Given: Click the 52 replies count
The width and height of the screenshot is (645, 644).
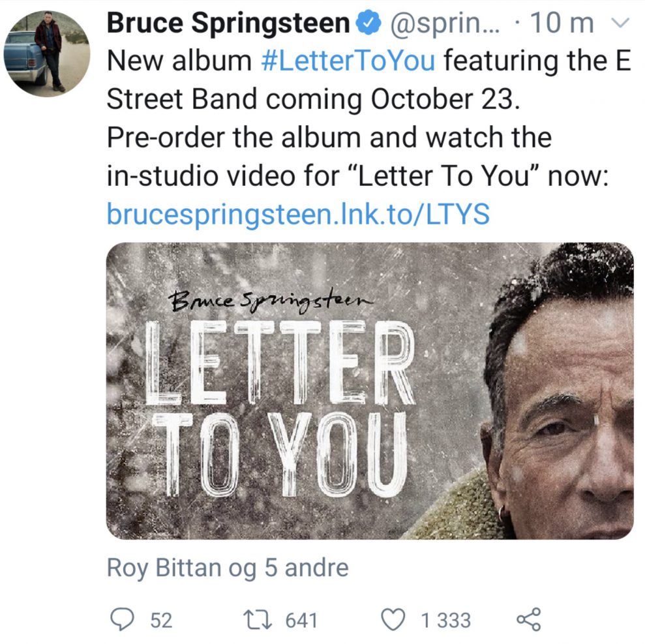Looking at the screenshot, I should point(161,620).
